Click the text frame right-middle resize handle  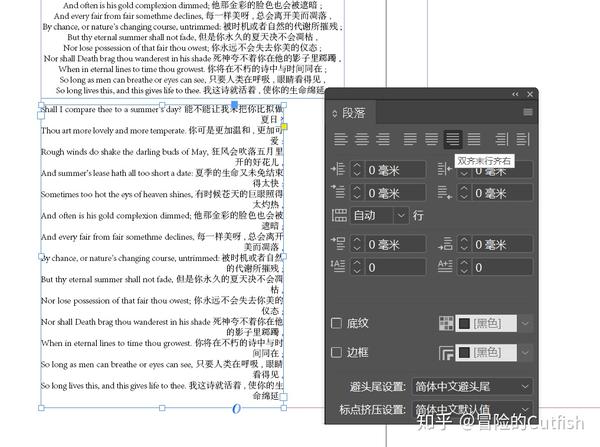point(284,256)
